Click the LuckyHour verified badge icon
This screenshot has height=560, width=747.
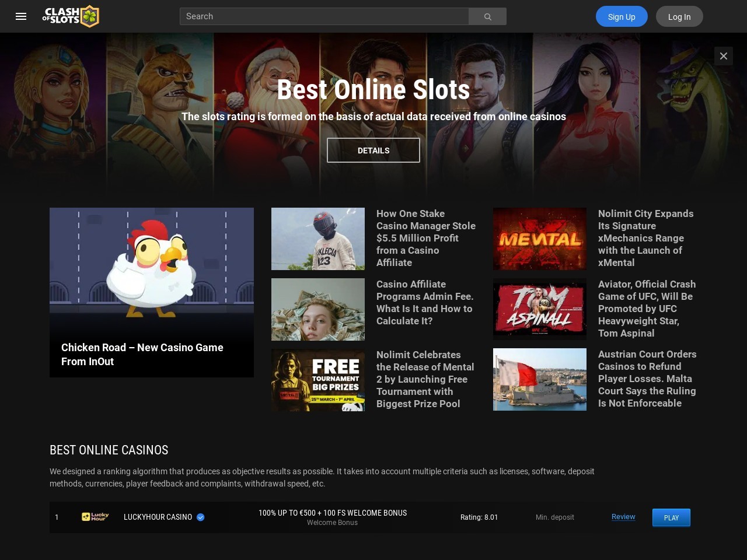point(201,517)
